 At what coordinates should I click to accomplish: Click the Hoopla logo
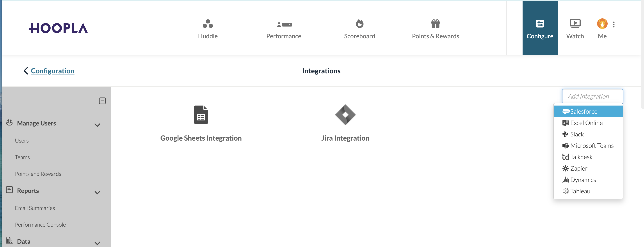[58, 28]
